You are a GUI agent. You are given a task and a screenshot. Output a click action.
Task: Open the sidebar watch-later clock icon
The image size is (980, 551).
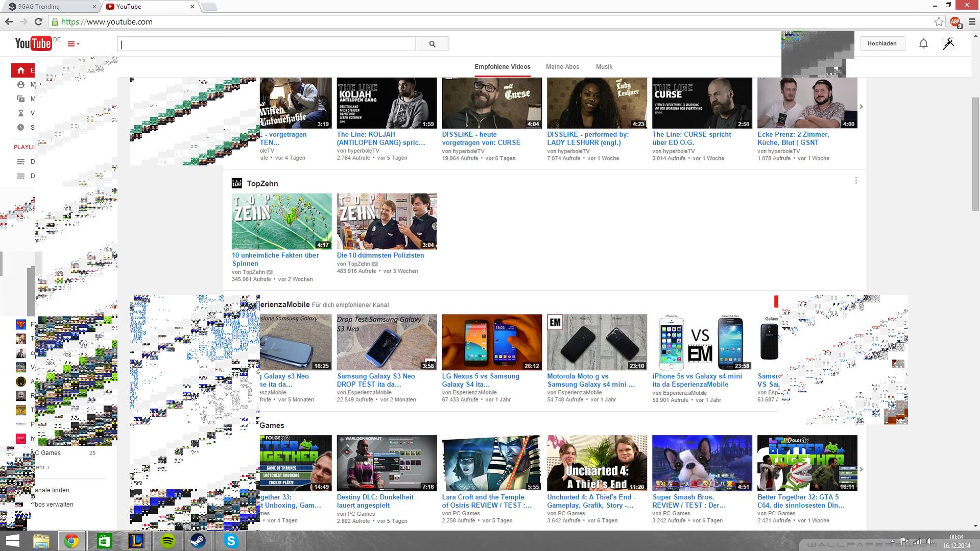[x=21, y=128]
